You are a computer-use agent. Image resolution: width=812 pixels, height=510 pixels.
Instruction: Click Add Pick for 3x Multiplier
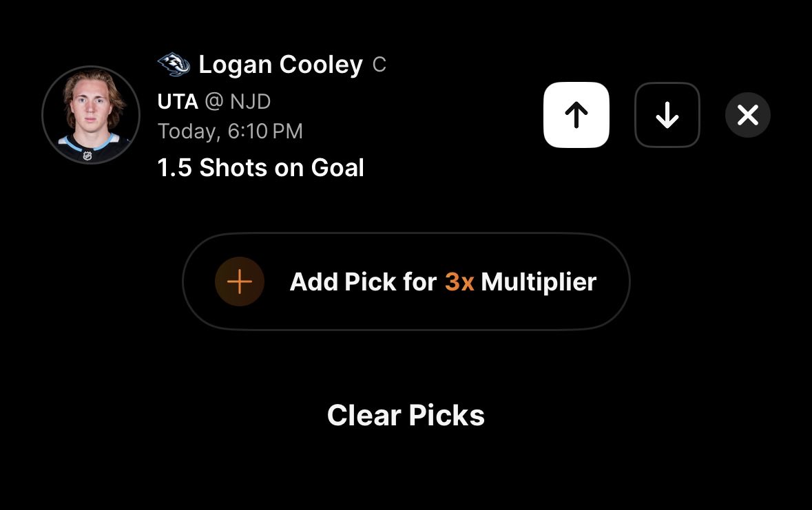pos(406,281)
